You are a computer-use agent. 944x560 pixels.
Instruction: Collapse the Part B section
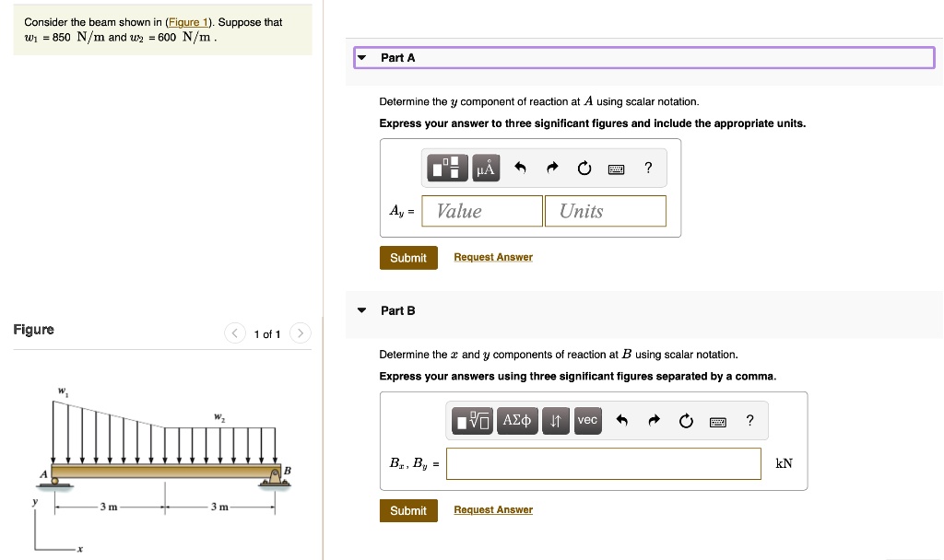[362, 310]
